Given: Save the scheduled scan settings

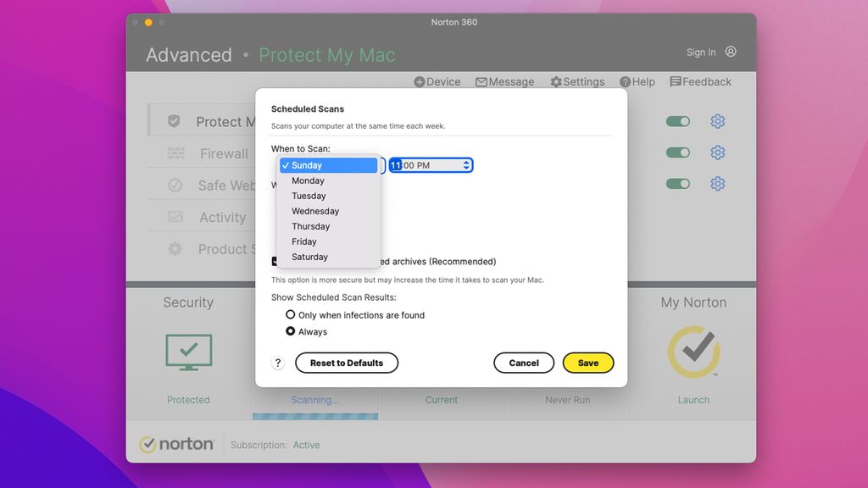Looking at the screenshot, I should coord(588,363).
